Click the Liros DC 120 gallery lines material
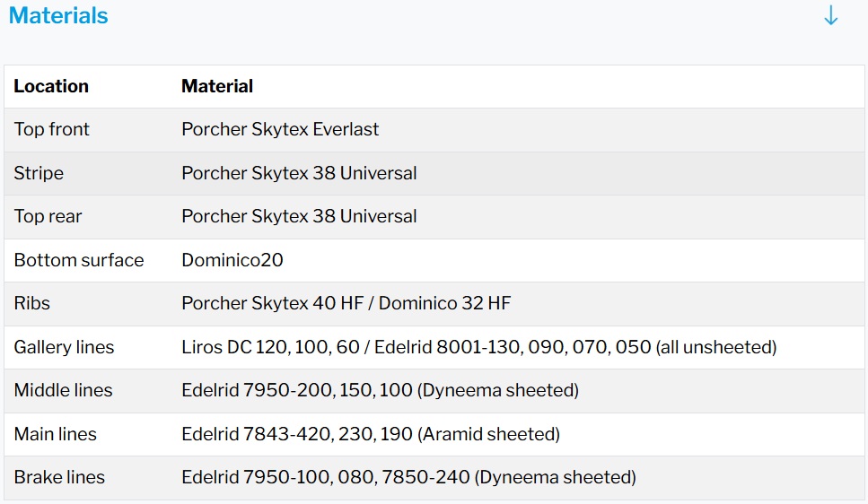This screenshot has width=868, height=504. coord(478,347)
